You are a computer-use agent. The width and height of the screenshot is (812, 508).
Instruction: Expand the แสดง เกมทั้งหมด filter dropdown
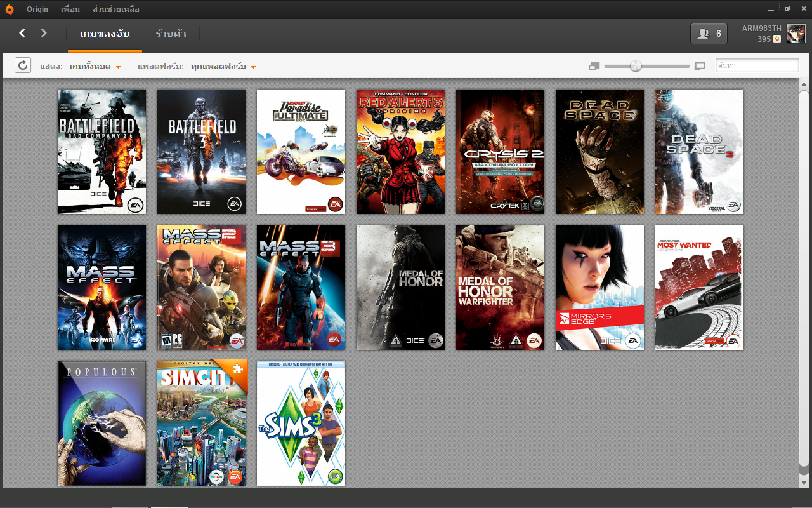pos(95,67)
